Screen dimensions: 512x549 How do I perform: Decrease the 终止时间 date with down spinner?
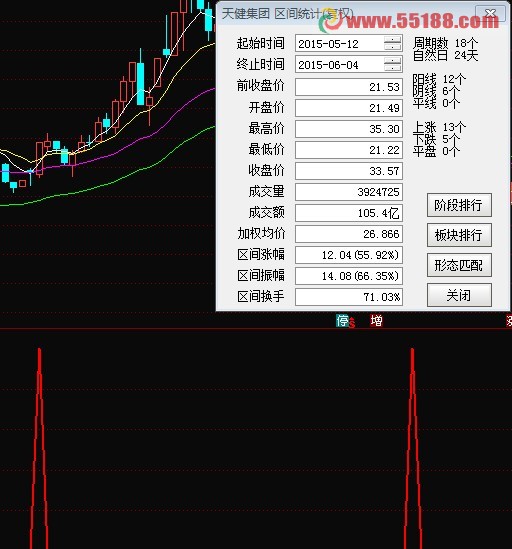click(392, 68)
